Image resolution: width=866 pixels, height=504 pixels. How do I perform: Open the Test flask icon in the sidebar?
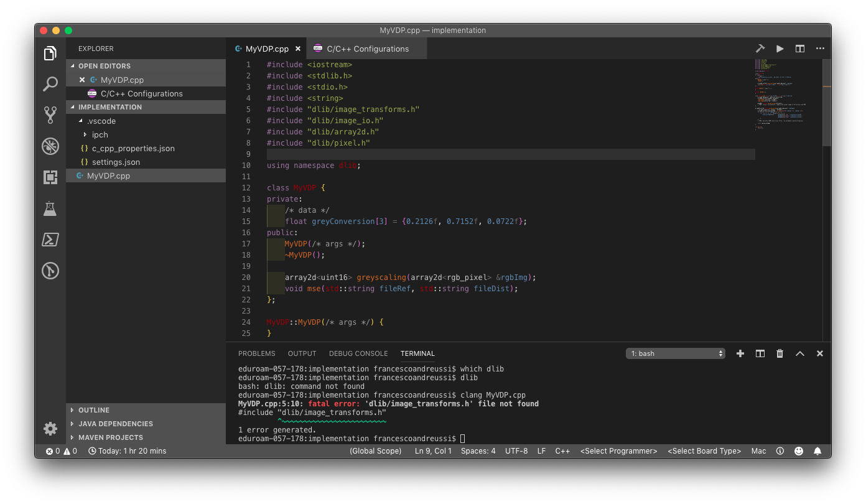[50, 208]
